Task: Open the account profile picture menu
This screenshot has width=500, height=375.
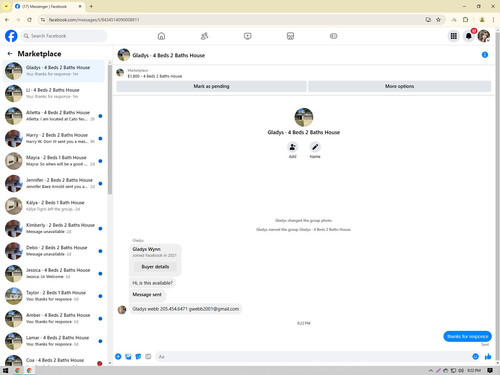Action: pos(484,36)
